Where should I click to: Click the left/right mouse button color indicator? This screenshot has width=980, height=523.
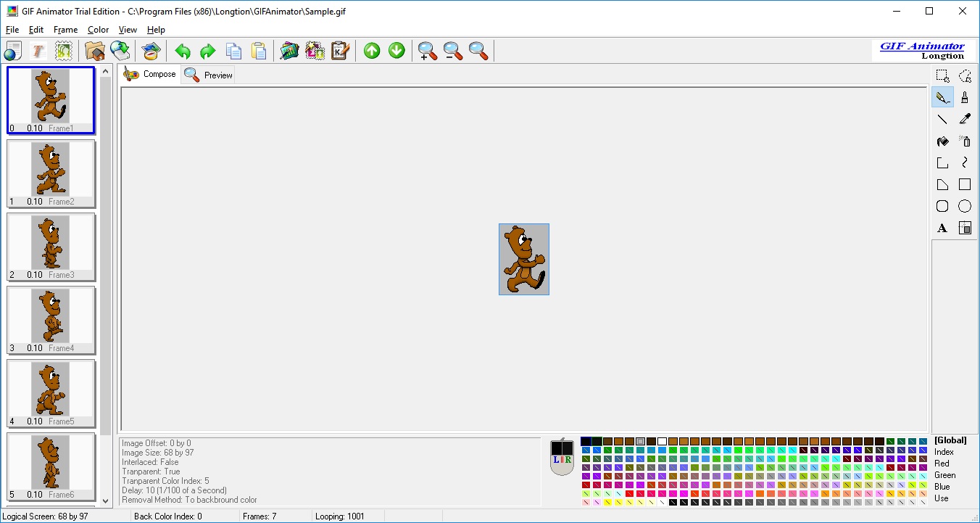pyautogui.click(x=562, y=457)
